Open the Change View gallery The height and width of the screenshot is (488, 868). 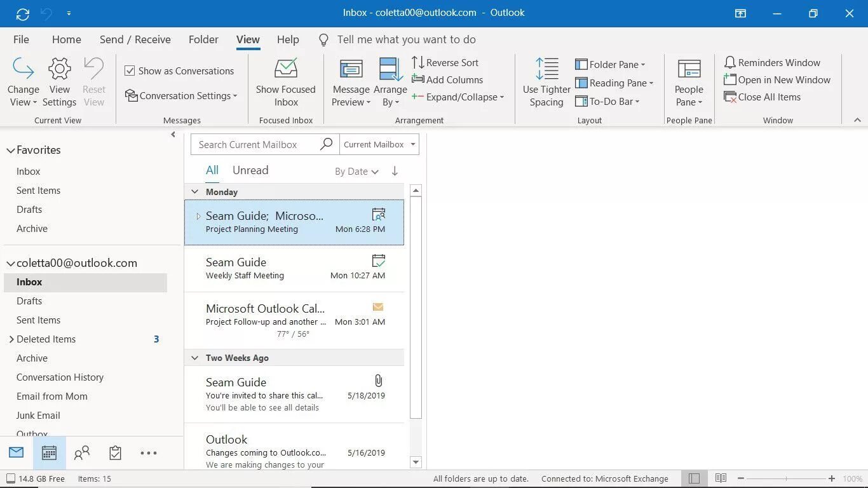click(x=24, y=83)
